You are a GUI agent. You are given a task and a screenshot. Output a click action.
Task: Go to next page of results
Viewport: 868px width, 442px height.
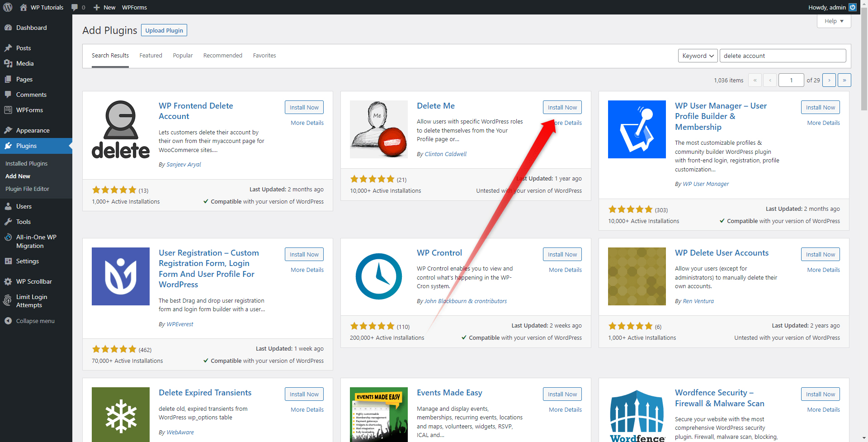coord(829,80)
